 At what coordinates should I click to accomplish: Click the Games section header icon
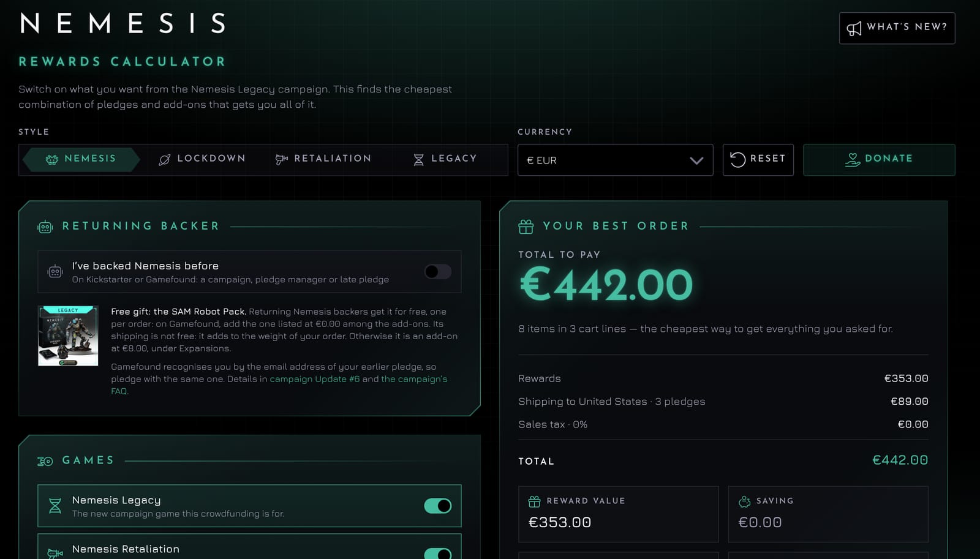tap(45, 461)
